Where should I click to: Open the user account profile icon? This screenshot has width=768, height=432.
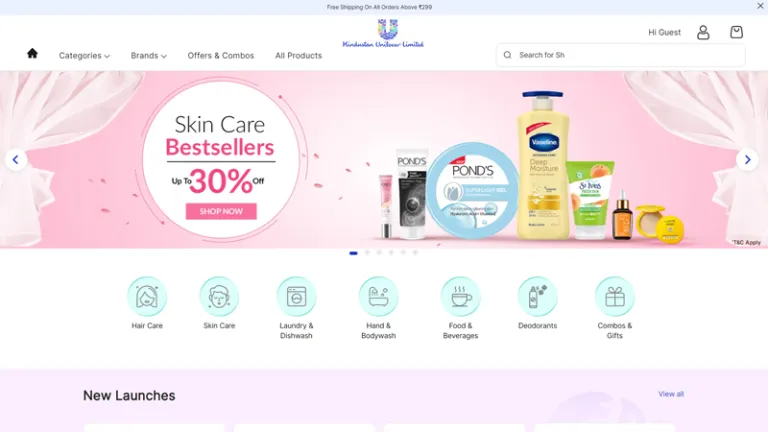703,32
